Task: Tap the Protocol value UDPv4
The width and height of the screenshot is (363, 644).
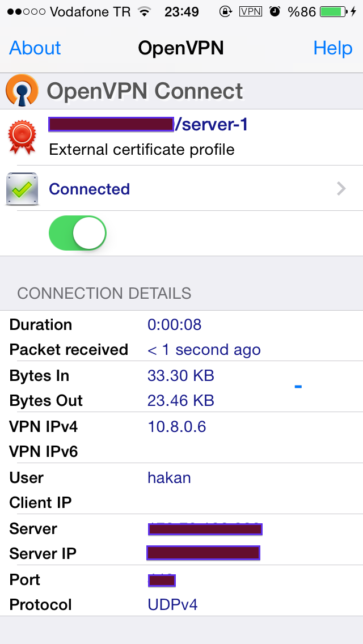Action: coord(172,604)
